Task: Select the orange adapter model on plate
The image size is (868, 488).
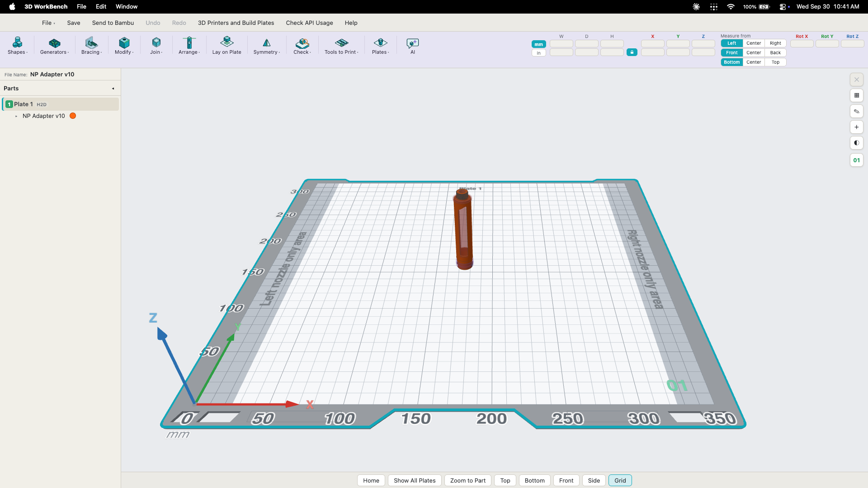Action: [463, 230]
